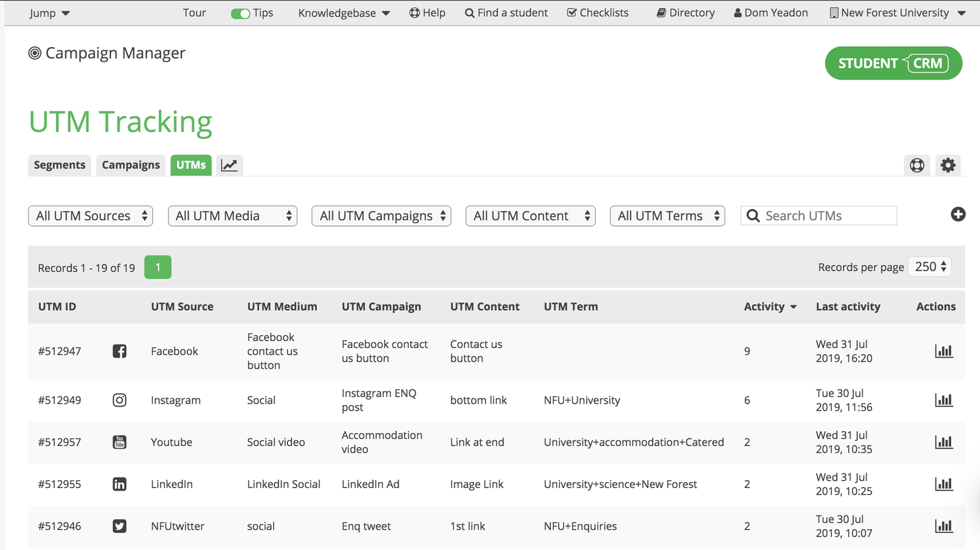Open the All UTM Sources dropdown
Viewport: 980px width, 550px height.
click(90, 216)
